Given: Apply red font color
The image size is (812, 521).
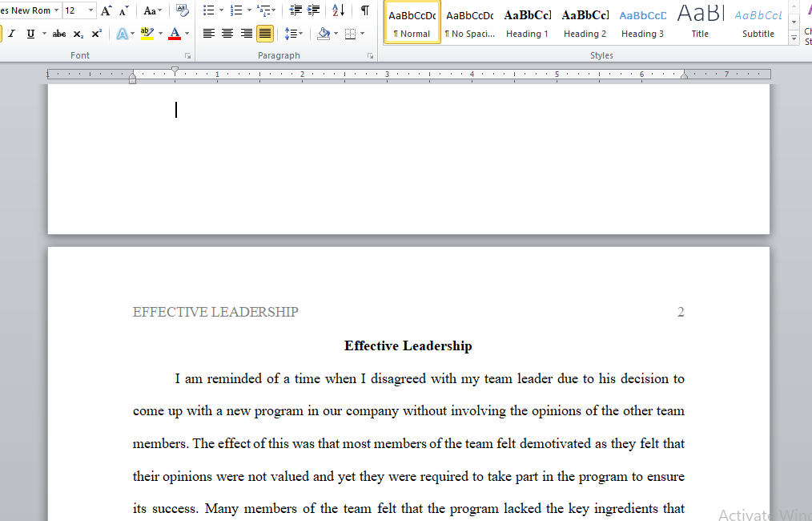Looking at the screenshot, I should (175, 34).
